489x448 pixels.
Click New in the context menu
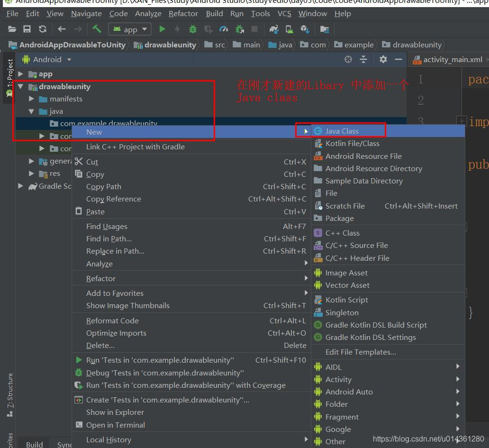pos(191,132)
